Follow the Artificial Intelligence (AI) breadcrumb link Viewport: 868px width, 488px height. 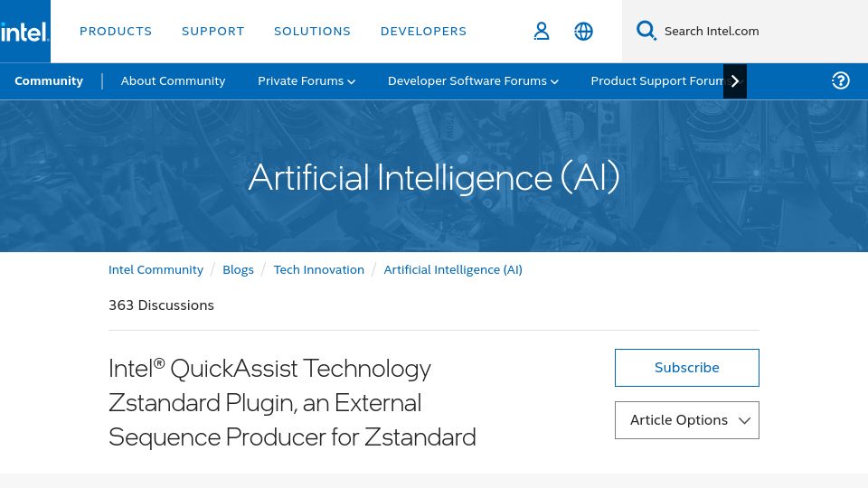pyautogui.click(x=453, y=269)
